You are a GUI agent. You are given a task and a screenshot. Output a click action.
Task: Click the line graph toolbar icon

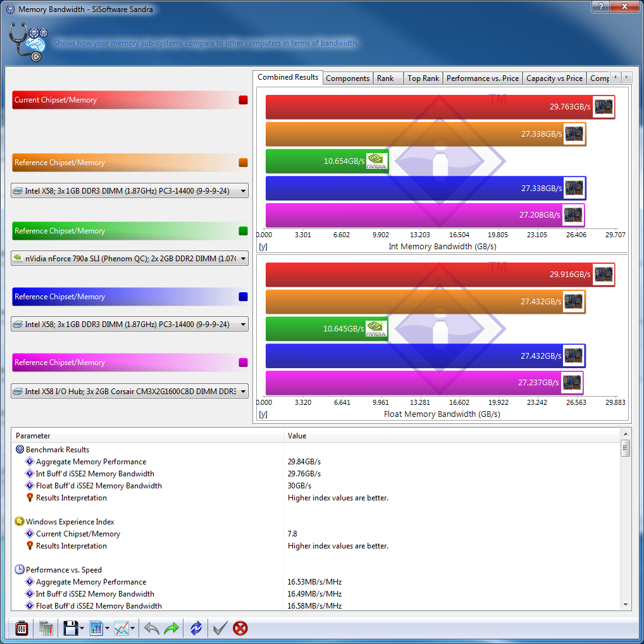[121, 628]
